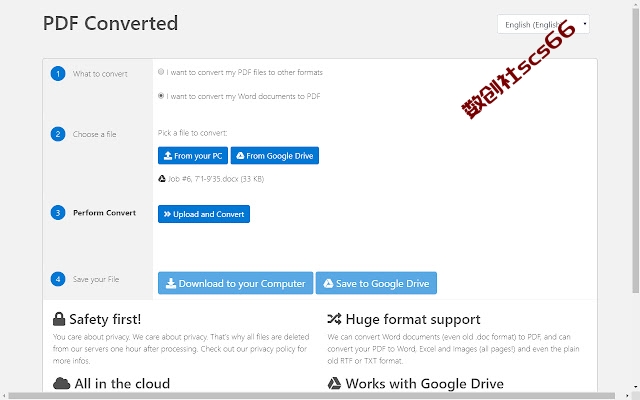The image size is (640, 400).
Task: Click the vertical scrollbar thumb
Action: [x=636, y=150]
